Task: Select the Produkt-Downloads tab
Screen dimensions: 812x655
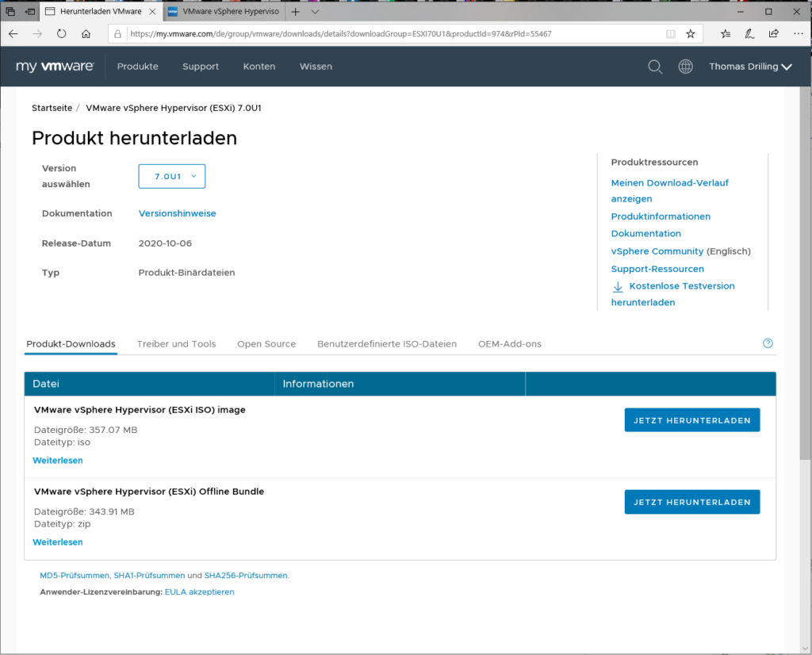Action: click(71, 344)
